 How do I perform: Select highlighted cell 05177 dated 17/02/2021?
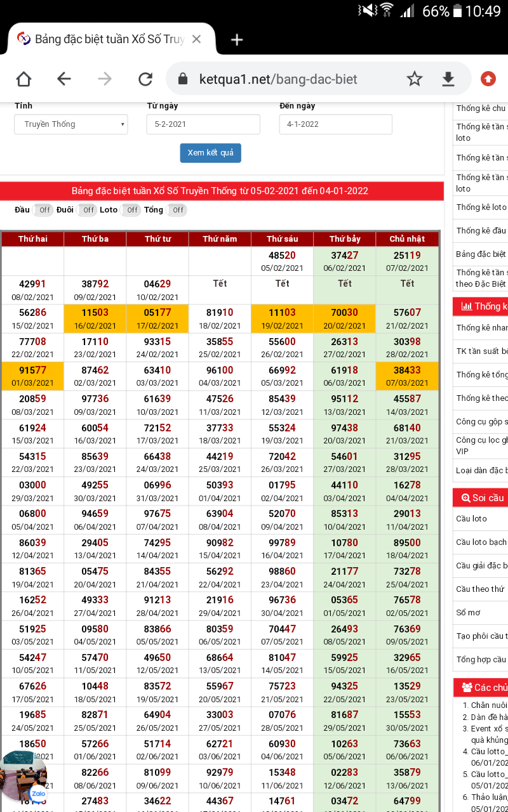(157, 318)
